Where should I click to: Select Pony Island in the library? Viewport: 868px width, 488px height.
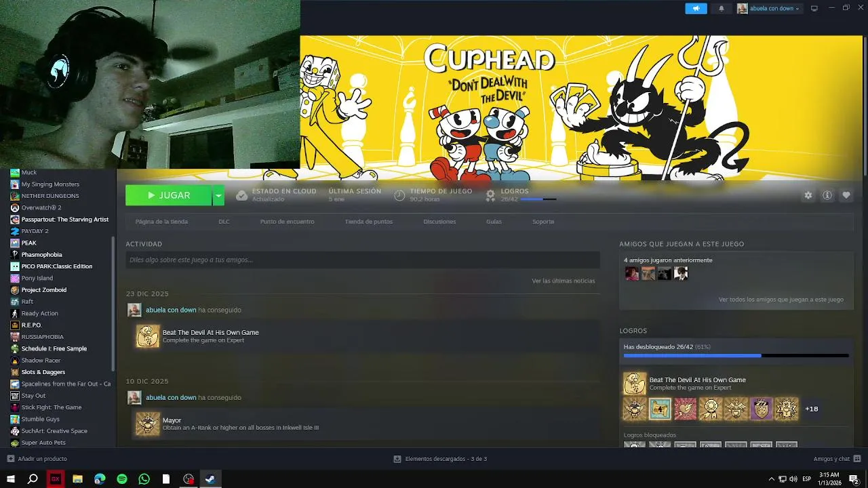pos(37,278)
